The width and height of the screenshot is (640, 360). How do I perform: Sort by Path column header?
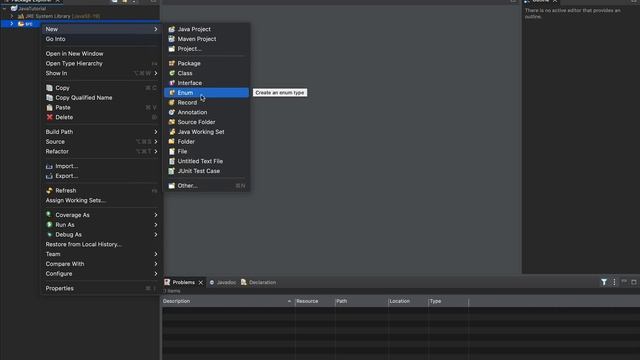tap(361, 301)
